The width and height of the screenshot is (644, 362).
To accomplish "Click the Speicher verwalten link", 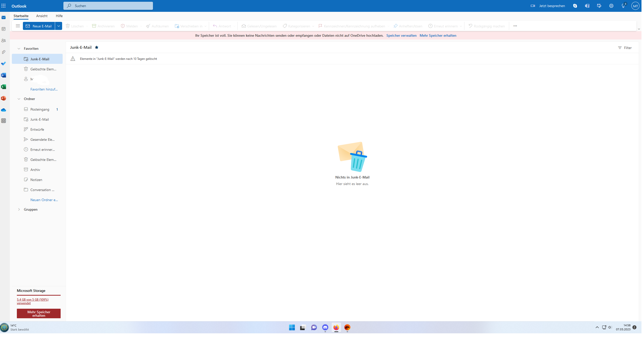I will 401,35.
